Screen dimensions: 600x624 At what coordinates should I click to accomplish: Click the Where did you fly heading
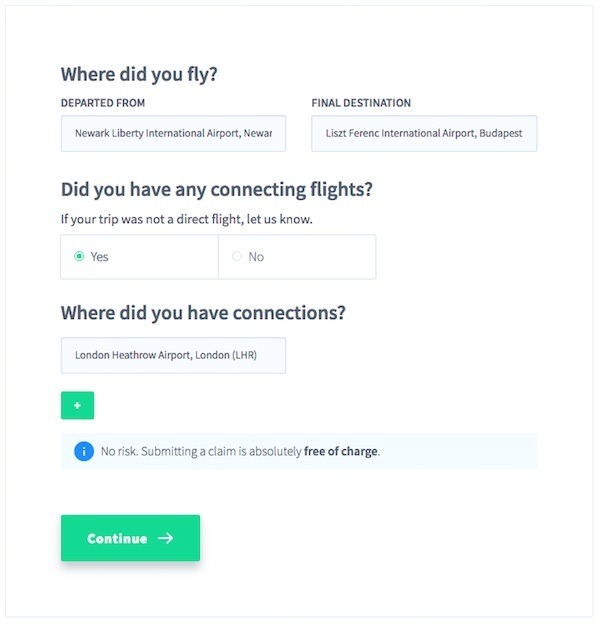(x=139, y=74)
